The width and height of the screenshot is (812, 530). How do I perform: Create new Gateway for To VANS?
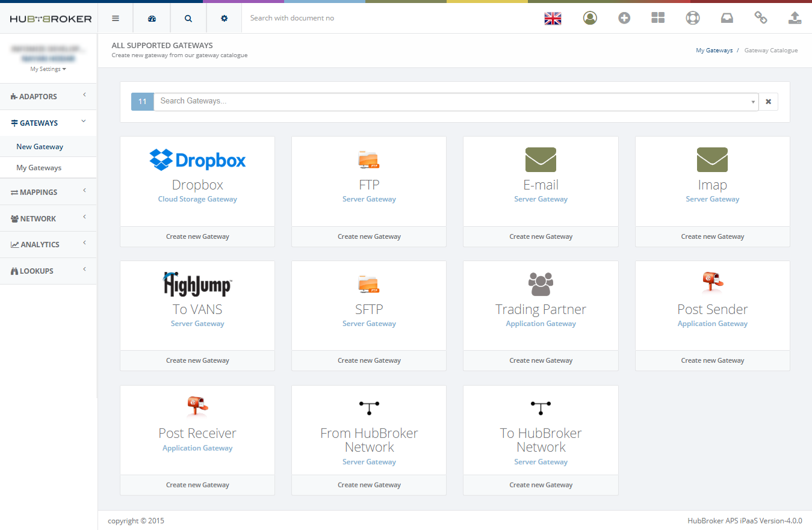click(x=197, y=360)
